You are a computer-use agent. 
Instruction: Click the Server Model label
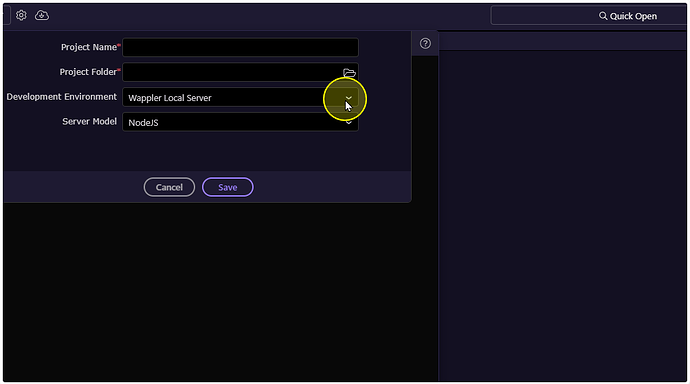tap(89, 121)
